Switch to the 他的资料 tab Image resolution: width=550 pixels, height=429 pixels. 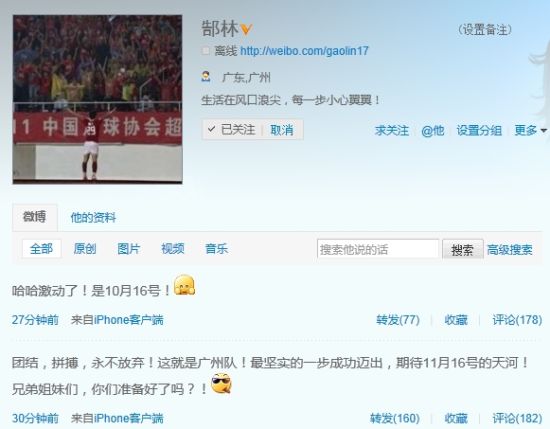[93, 217]
